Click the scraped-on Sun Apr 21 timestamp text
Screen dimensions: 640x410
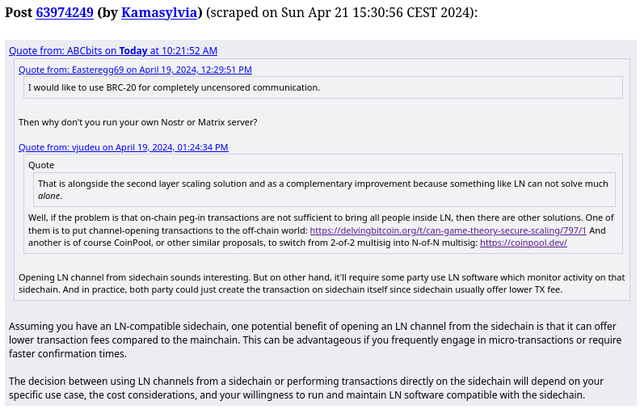point(341,13)
